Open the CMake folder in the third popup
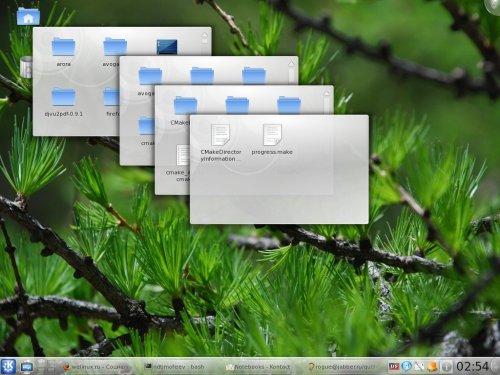This screenshot has height=375, width=500. (185, 105)
